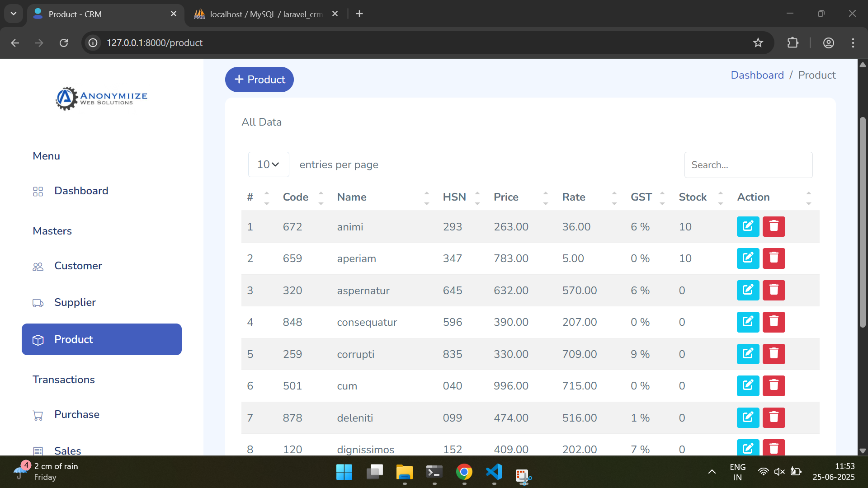The width and height of the screenshot is (868, 488).
Task: Edit the corrupti product row
Action: (748, 354)
